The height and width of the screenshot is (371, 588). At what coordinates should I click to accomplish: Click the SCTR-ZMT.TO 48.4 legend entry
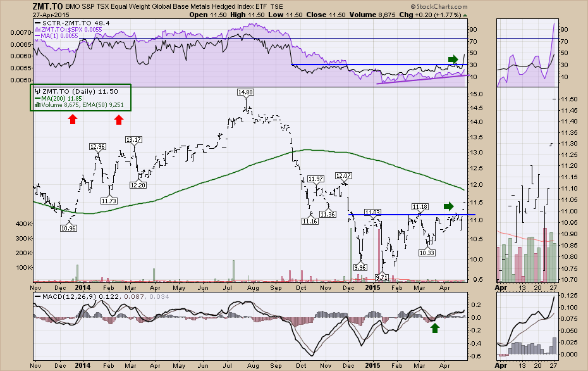point(76,23)
